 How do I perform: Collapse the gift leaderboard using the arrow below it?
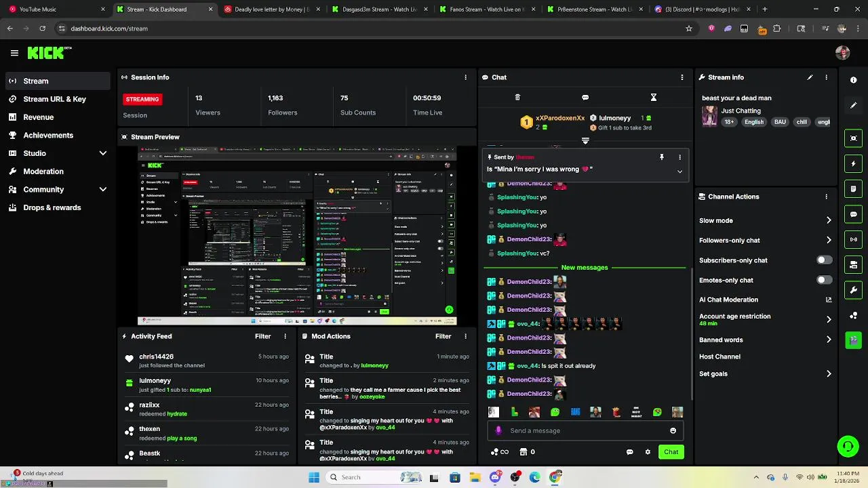[x=585, y=141]
